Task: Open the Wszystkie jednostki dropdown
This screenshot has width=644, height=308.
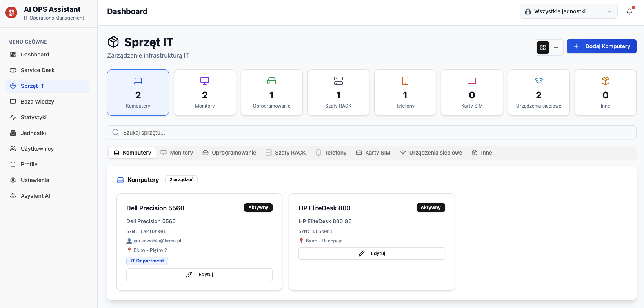Action: [568, 11]
